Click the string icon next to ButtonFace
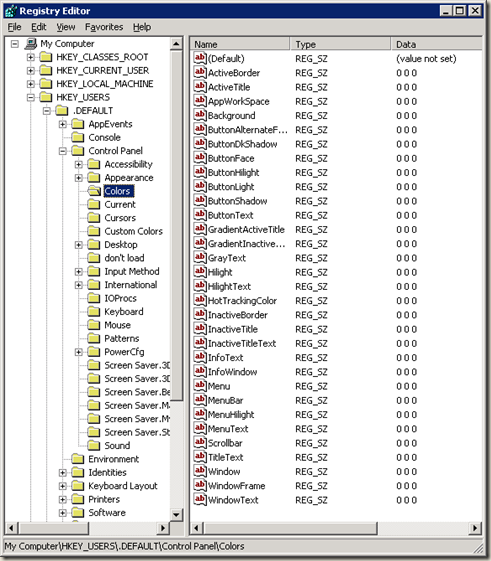The height and width of the screenshot is (561, 491). tap(200, 157)
